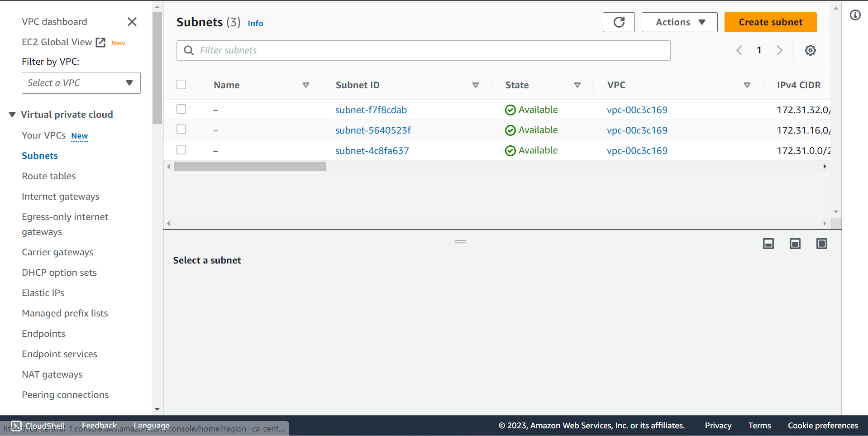868x436 pixels.
Task: Focus the Filter subnets search field
Action: (x=423, y=50)
